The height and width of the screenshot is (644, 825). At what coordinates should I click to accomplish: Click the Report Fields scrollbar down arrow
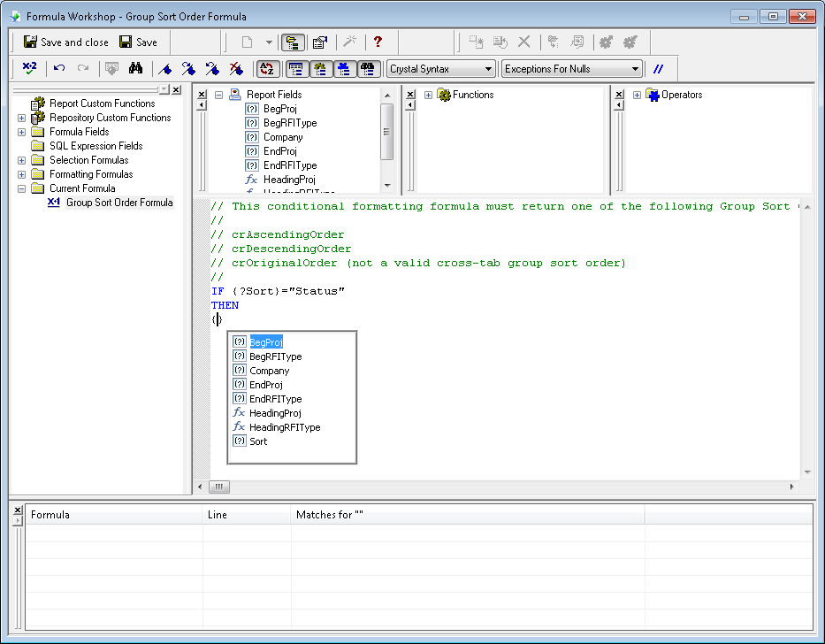click(387, 186)
